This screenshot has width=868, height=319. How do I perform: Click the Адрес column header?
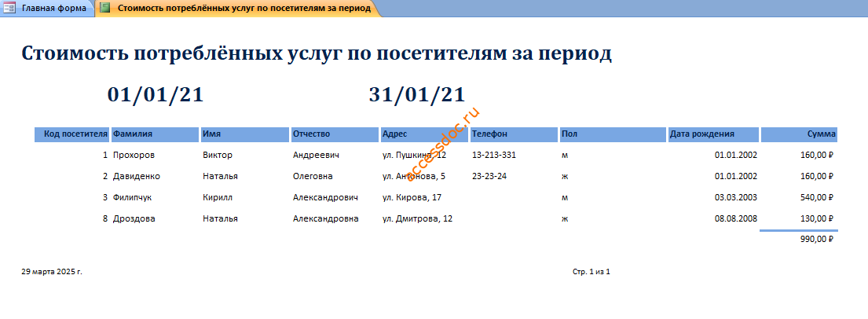point(425,134)
